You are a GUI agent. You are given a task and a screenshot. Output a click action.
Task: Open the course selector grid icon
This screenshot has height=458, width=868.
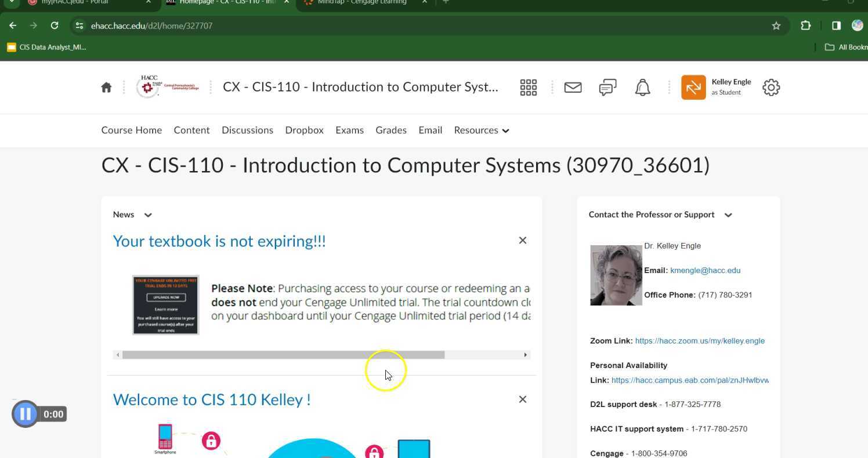pyautogui.click(x=528, y=87)
